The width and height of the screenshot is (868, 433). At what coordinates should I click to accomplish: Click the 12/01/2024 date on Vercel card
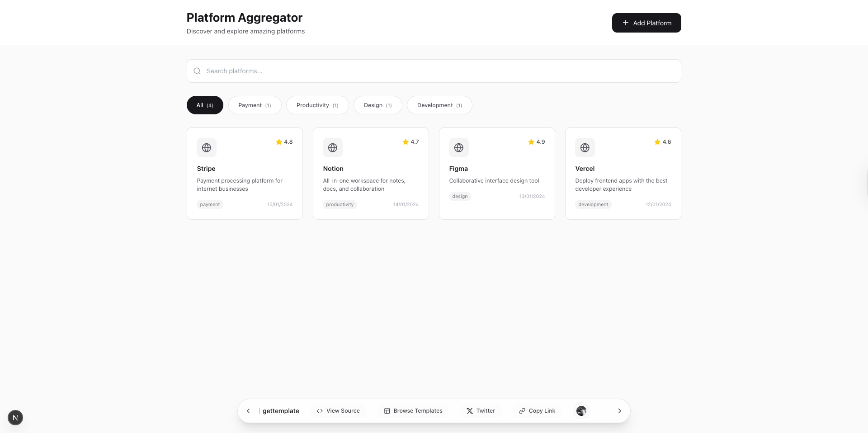[658, 205]
